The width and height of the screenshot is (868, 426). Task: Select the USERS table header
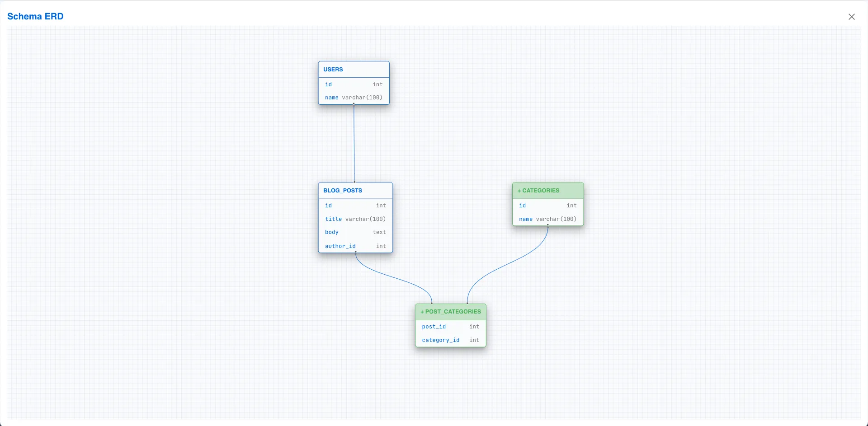point(354,70)
